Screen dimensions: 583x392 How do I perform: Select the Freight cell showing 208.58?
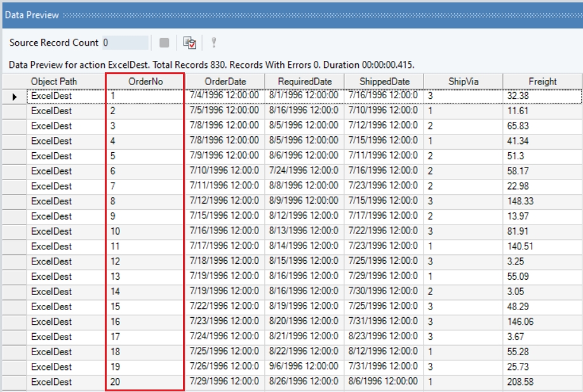click(x=542, y=382)
